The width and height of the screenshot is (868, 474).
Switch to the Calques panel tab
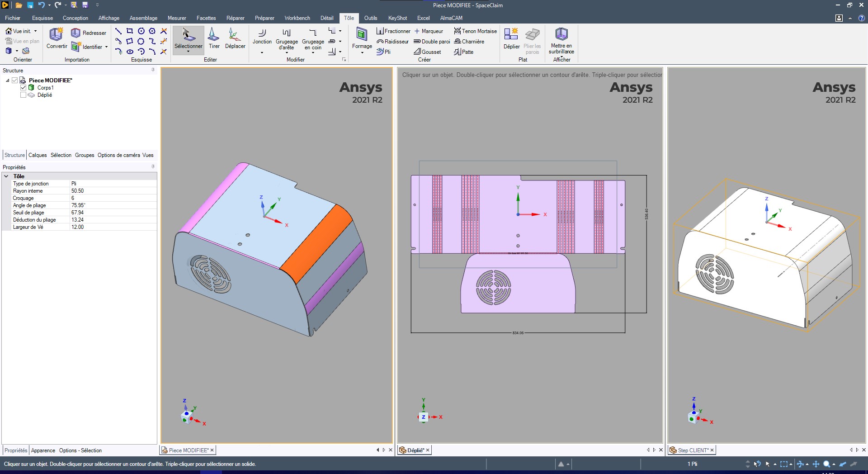(38, 155)
